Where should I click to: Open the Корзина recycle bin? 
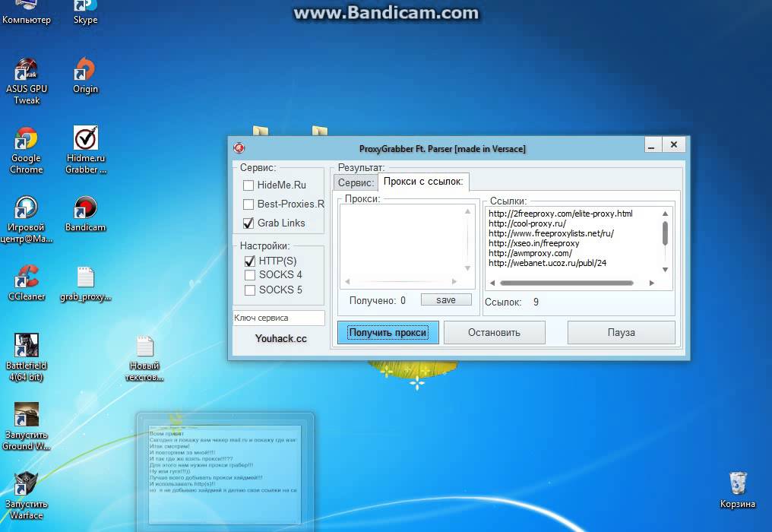click(x=737, y=490)
